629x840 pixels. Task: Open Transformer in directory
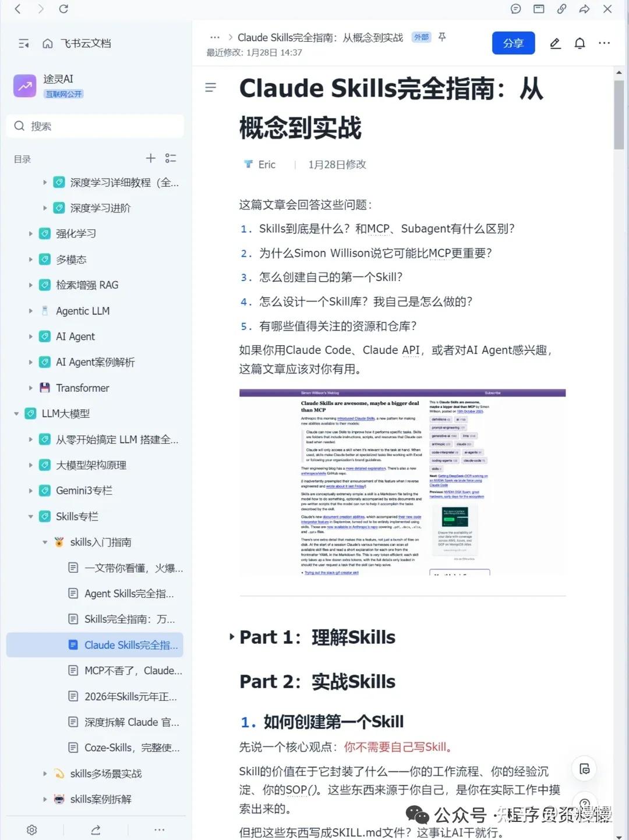[x=82, y=388]
